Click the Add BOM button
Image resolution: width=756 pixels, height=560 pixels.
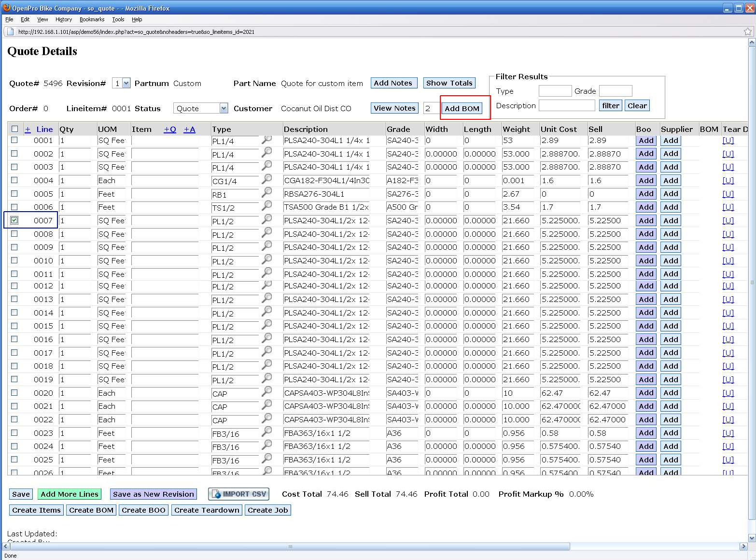(x=462, y=108)
